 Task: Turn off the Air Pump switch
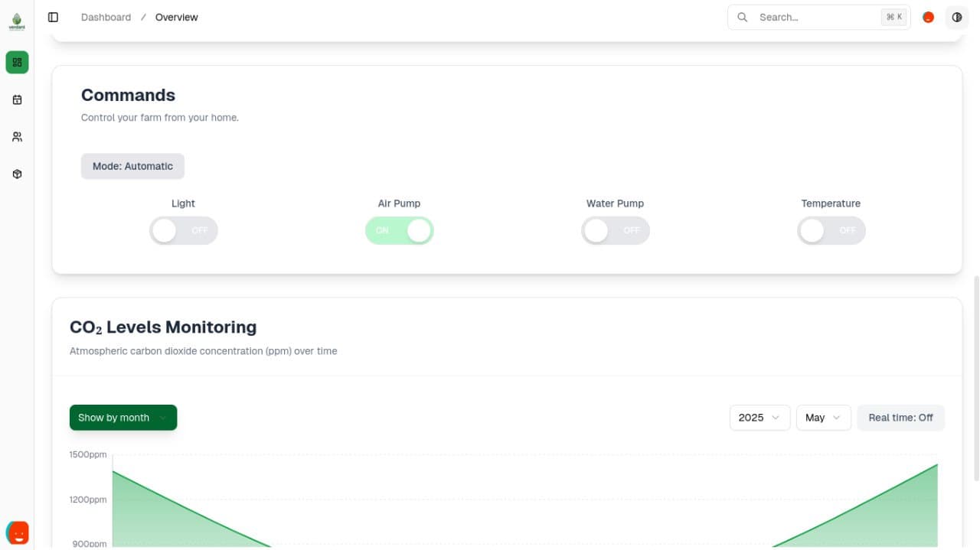point(400,230)
